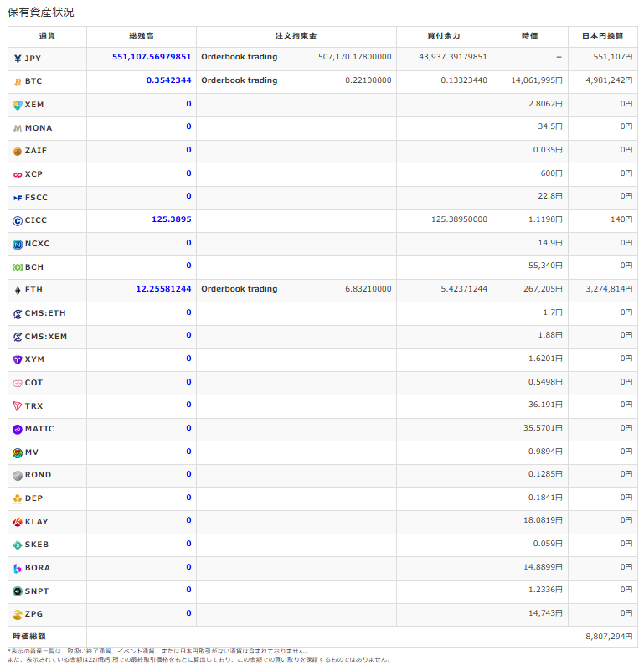Click the BCH bitcoin cash icon
The image size is (644, 671).
tap(18, 267)
